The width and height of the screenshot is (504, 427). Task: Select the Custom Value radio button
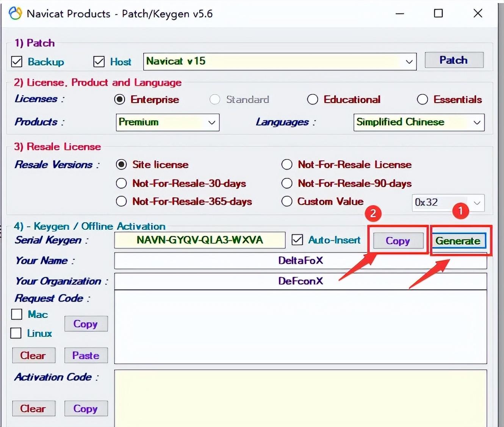coord(287,201)
